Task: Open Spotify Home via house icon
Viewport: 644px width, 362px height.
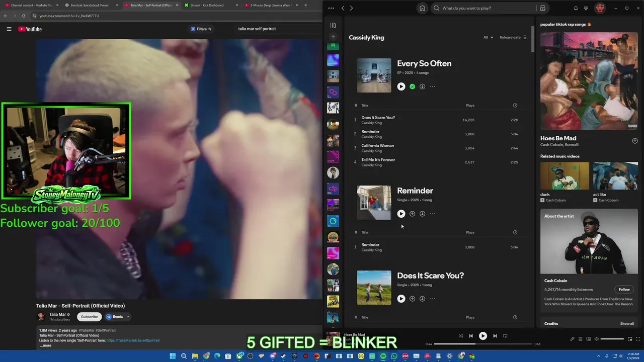Action: [x=422, y=8]
